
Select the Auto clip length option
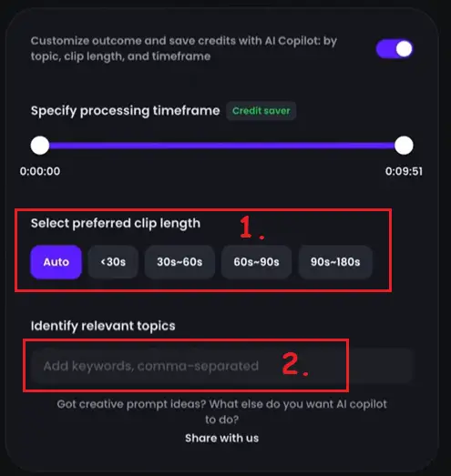point(56,262)
